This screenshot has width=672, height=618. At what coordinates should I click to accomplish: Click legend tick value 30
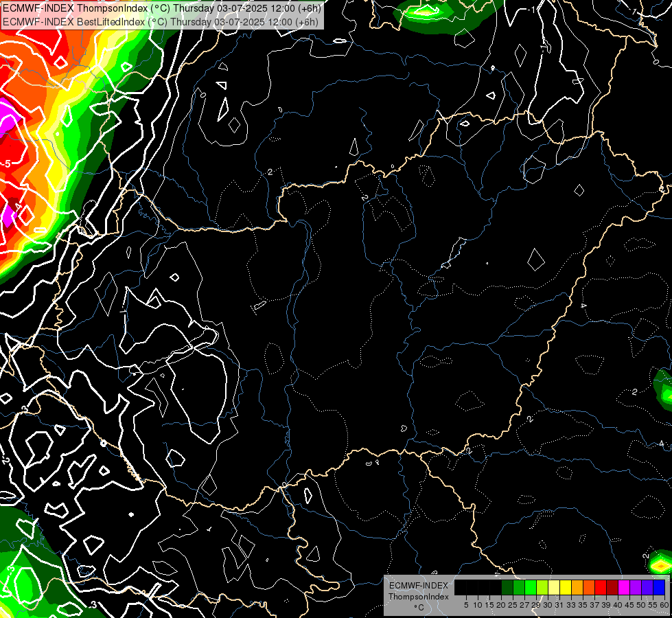pyautogui.click(x=548, y=605)
